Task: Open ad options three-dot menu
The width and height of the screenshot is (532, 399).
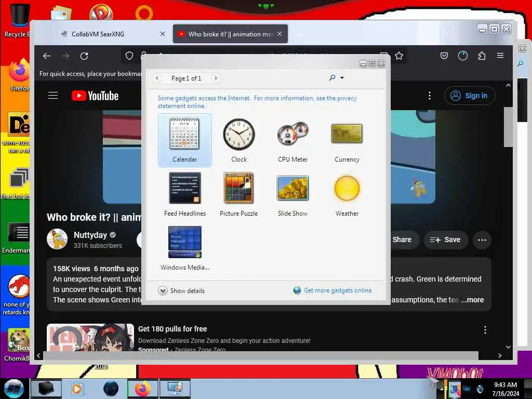Action: (x=485, y=330)
